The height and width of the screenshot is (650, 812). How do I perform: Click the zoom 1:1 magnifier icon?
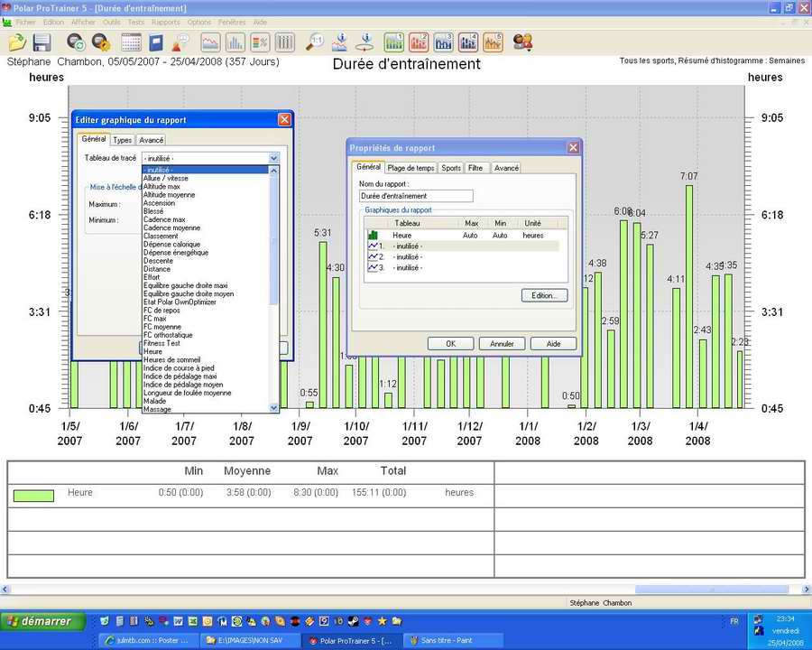pyautogui.click(x=315, y=42)
